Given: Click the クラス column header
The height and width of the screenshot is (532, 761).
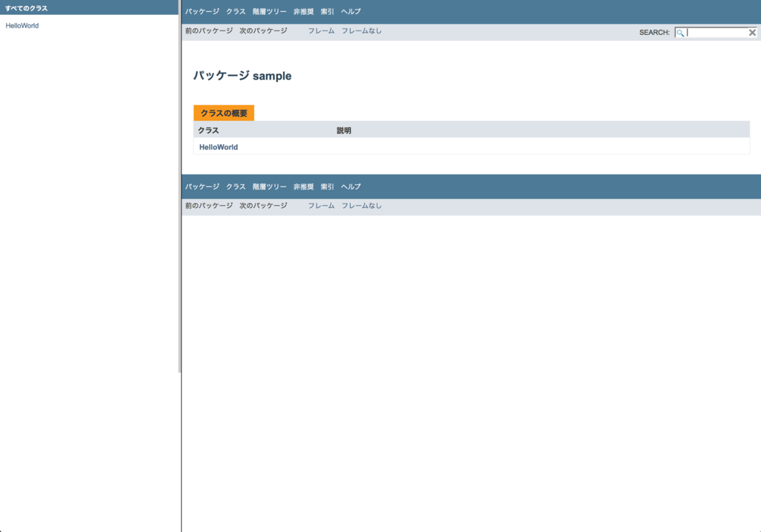Looking at the screenshot, I should [x=208, y=131].
